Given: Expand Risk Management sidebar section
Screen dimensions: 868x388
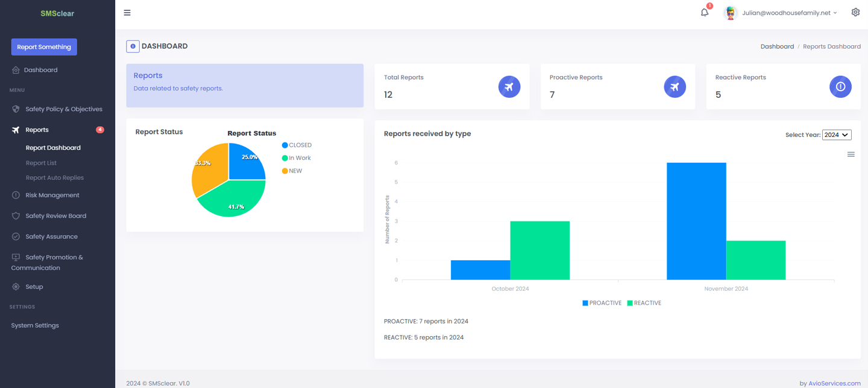Looking at the screenshot, I should [52, 196].
